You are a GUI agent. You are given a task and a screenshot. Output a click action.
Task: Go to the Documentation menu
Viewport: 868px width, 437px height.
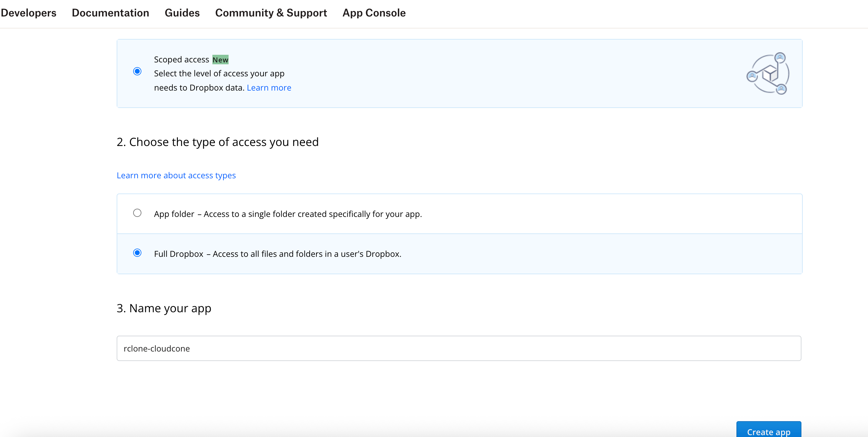click(x=110, y=13)
